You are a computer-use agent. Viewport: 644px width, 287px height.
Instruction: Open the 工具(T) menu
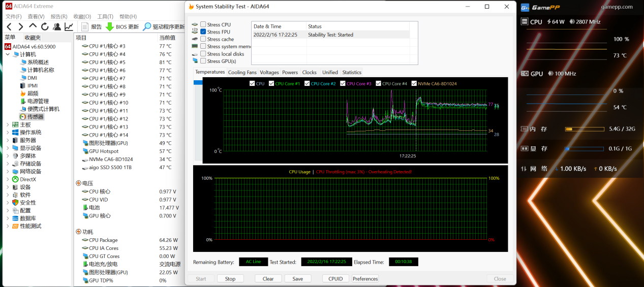pyautogui.click(x=105, y=16)
